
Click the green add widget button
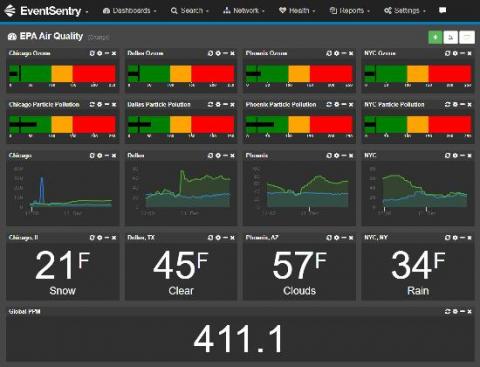(435, 37)
